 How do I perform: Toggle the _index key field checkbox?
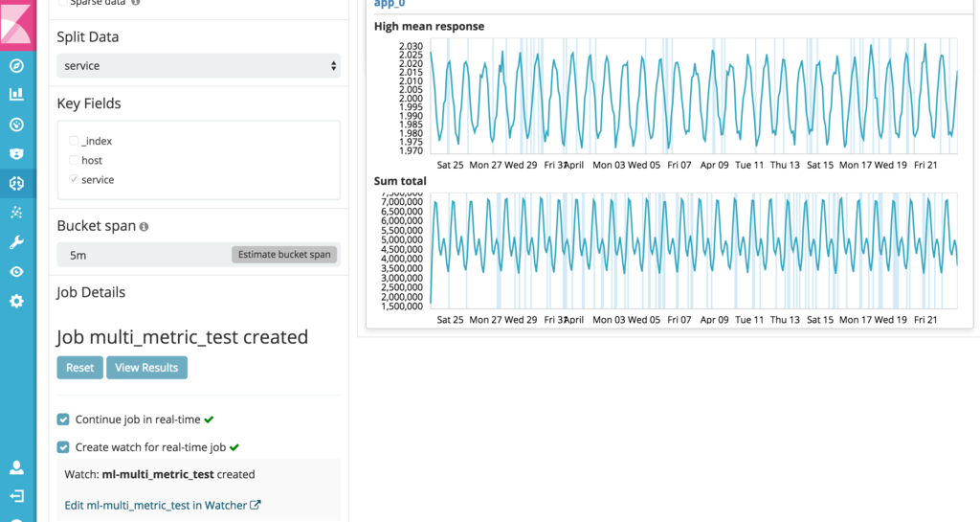tap(74, 141)
